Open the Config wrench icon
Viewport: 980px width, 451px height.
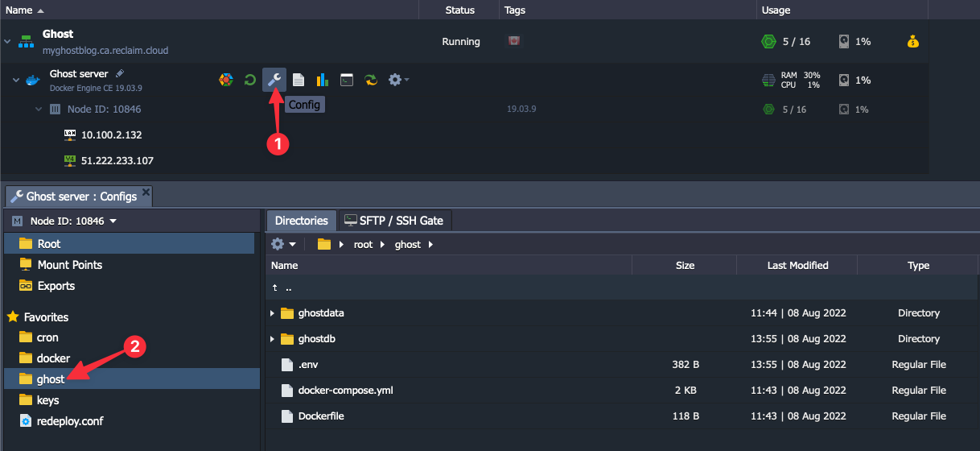click(x=274, y=80)
